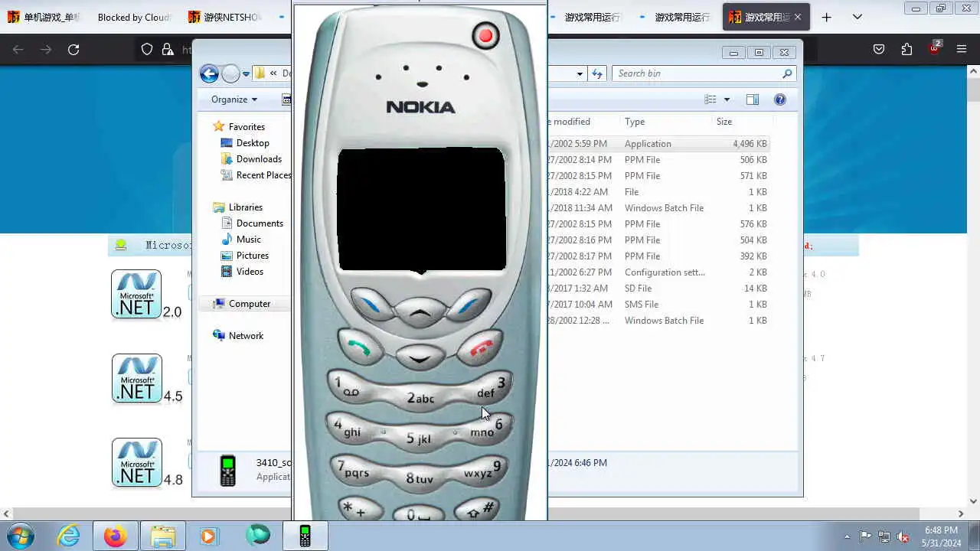980x551 pixels.
Task: Open the change view dropdown arrow
Action: 727,99
